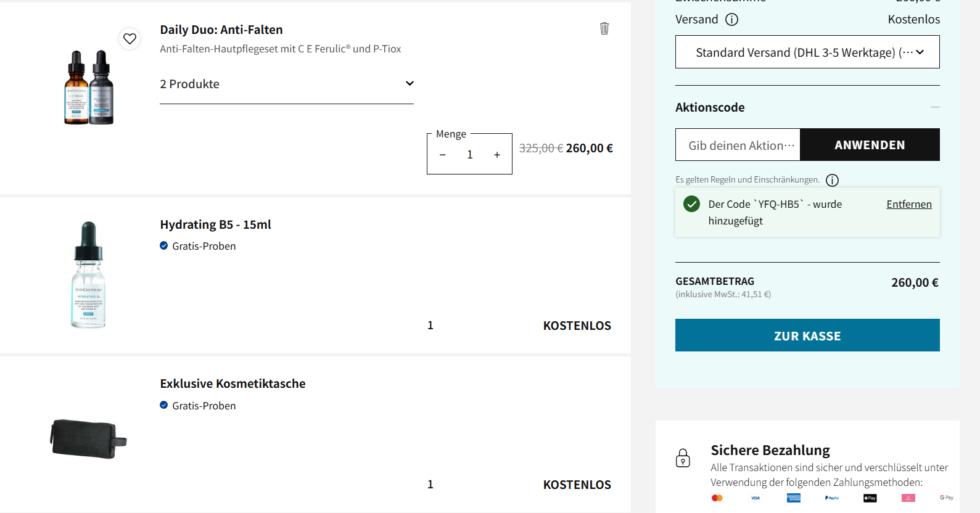Viewport: 980px width, 513px height.
Task: Add Daily Duo to wishlist with heart icon
Action: point(130,39)
